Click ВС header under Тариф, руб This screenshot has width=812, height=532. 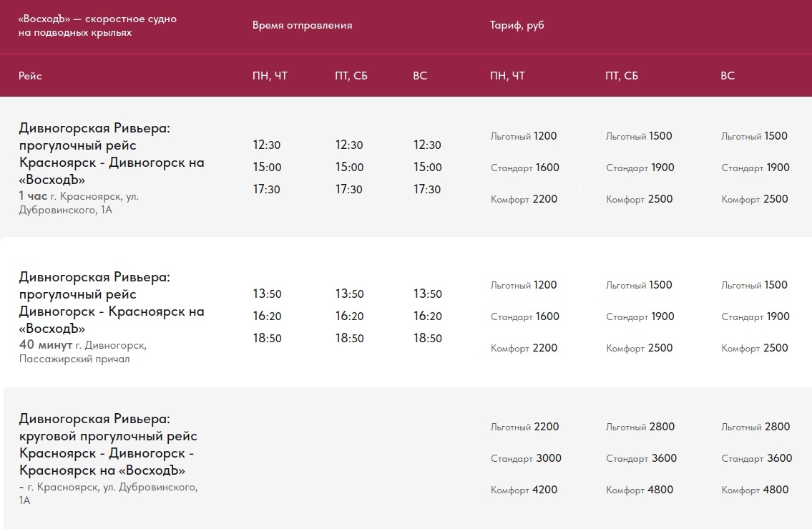tap(728, 76)
